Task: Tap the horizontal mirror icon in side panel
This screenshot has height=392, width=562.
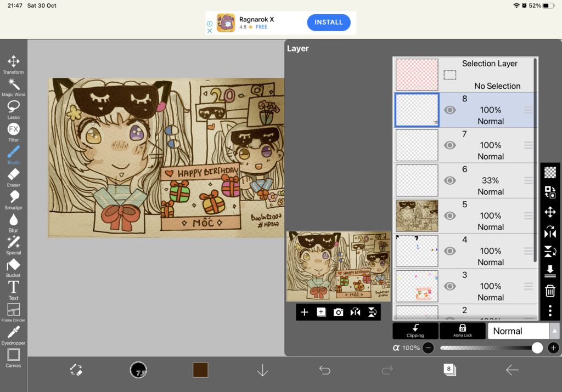Action: coord(550,231)
